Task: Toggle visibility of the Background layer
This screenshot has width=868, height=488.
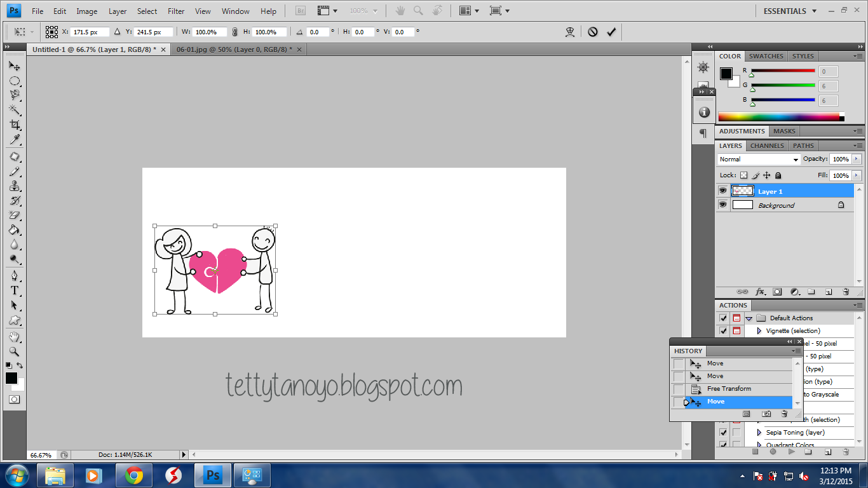Action: (x=722, y=205)
